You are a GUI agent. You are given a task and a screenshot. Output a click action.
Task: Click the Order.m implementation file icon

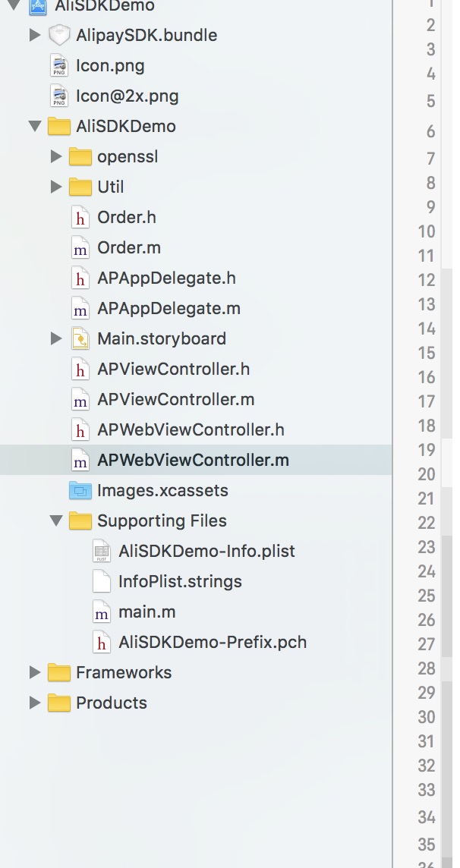[80, 248]
